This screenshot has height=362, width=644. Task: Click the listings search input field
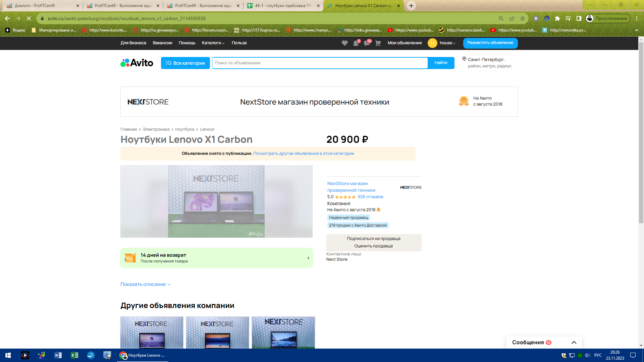point(319,63)
